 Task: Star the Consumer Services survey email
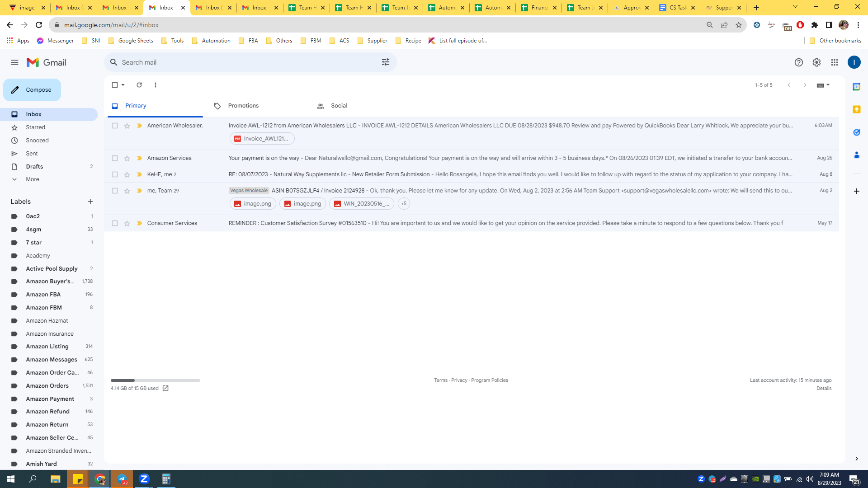[x=127, y=223]
